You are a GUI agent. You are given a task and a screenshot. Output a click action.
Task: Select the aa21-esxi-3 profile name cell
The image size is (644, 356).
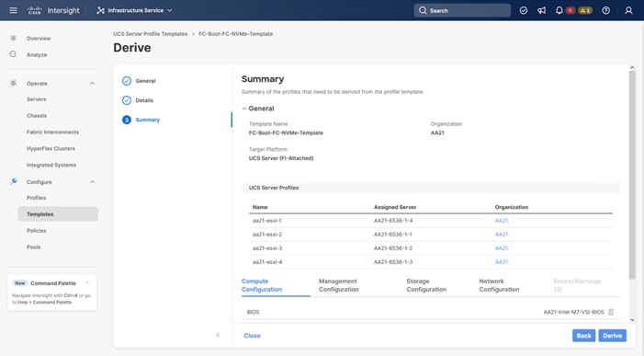267,248
